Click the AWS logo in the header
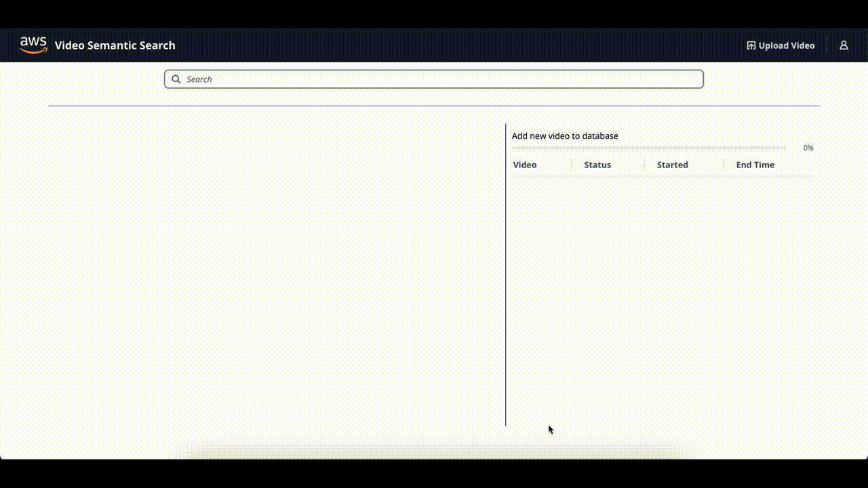868x488 pixels. pyautogui.click(x=33, y=44)
